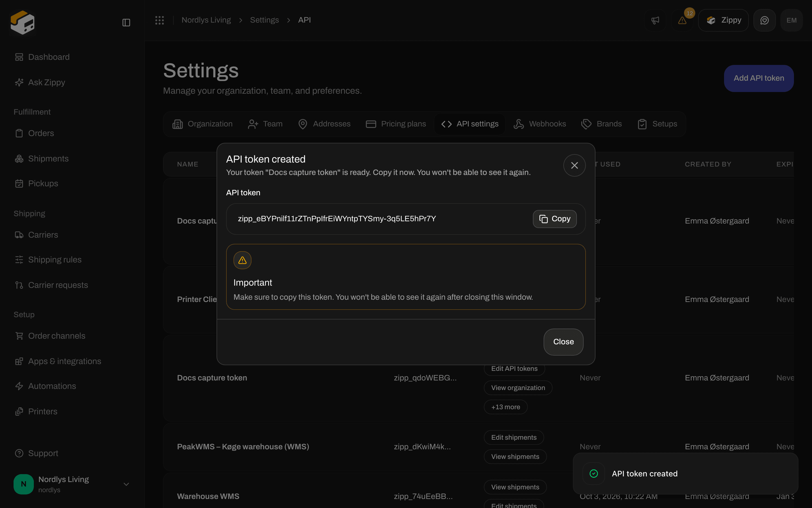Switch to the Brands tab
The width and height of the screenshot is (812, 508).
click(x=601, y=124)
